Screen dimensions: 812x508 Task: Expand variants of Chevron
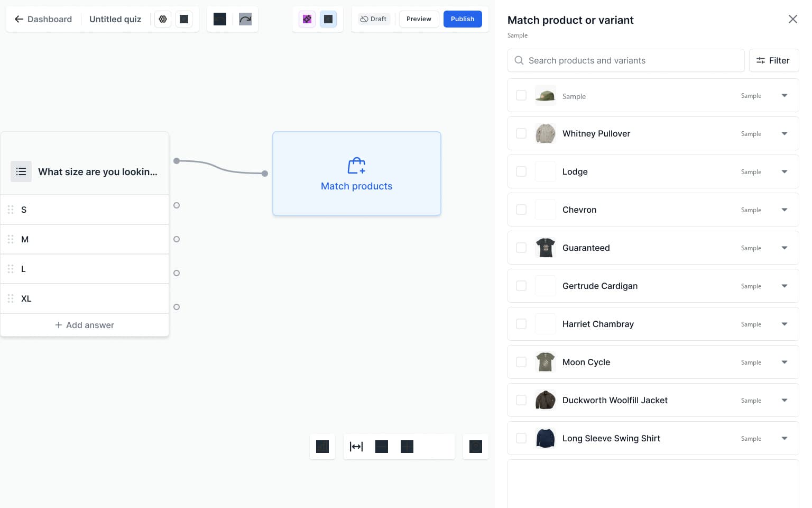point(785,210)
